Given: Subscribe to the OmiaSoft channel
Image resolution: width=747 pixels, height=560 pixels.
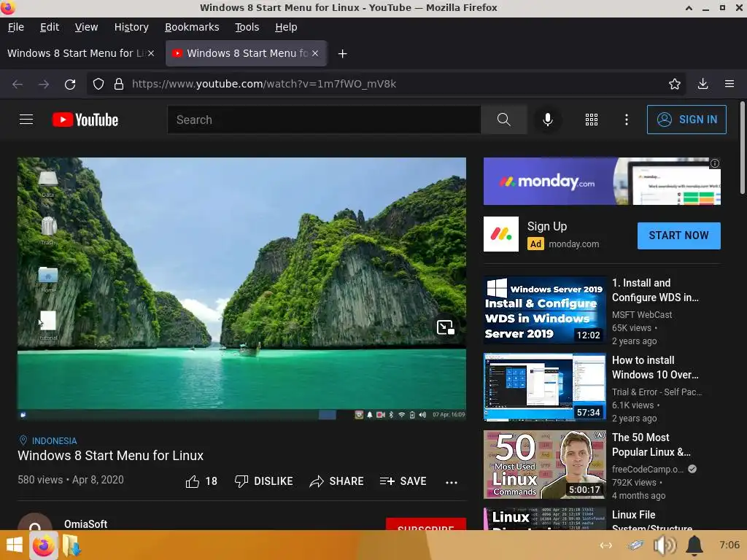Looking at the screenshot, I should (x=425, y=524).
